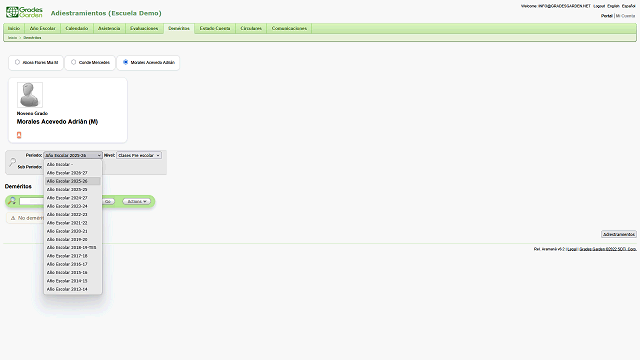The height and width of the screenshot is (360, 640).
Task: Choose Año Escolar 2023-24 option
Action: tap(73, 206)
